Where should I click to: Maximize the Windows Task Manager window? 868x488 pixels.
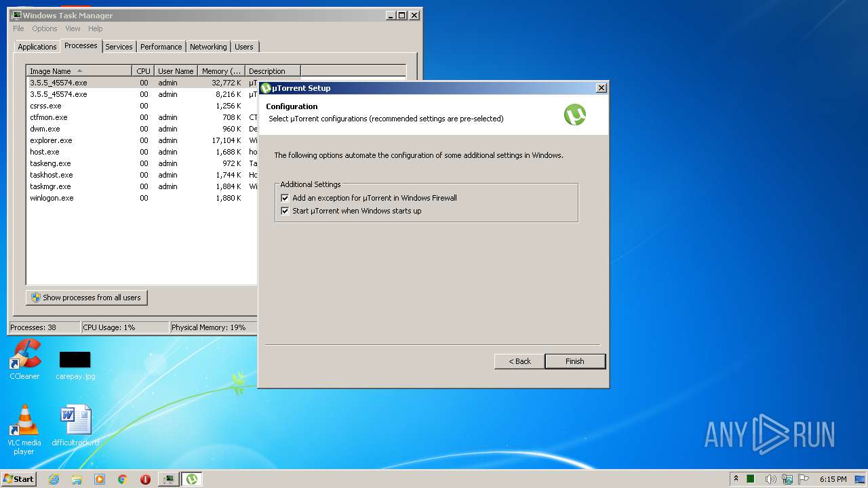click(402, 15)
